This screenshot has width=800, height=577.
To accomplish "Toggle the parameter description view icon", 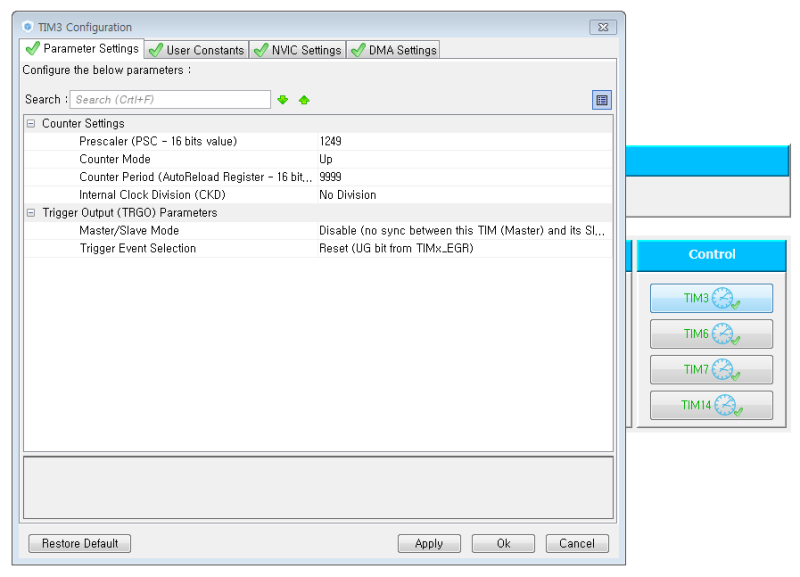I will pos(602,100).
